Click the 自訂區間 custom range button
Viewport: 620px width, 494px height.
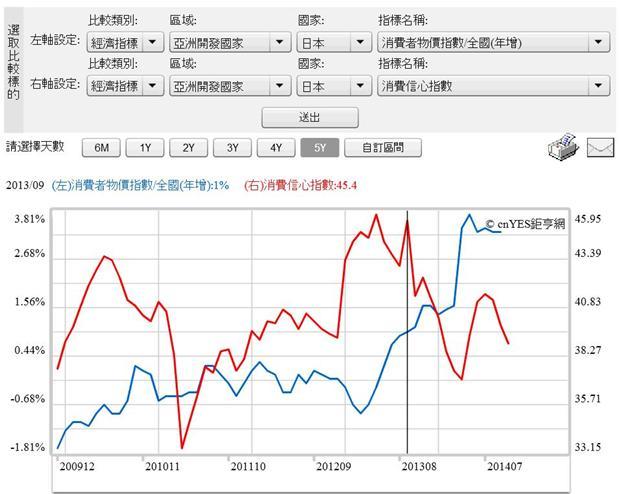pyautogui.click(x=383, y=148)
